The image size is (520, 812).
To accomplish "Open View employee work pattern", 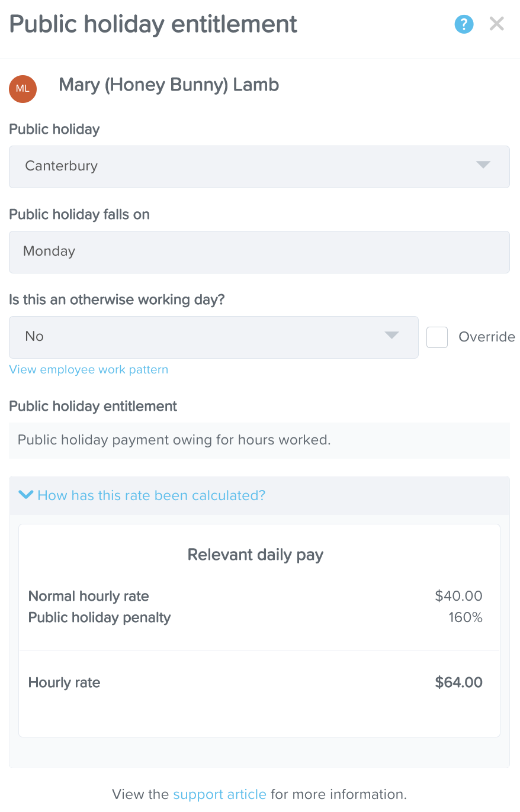I will click(x=88, y=369).
